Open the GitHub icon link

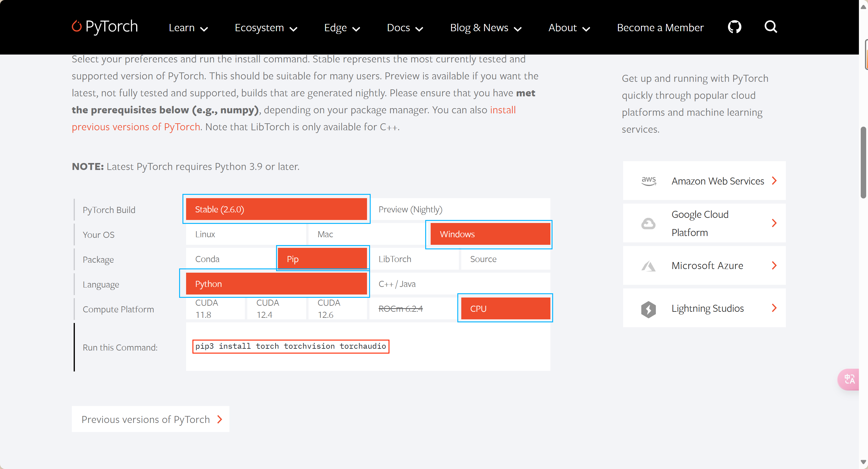pyautogui.click(x=734, y=27)
